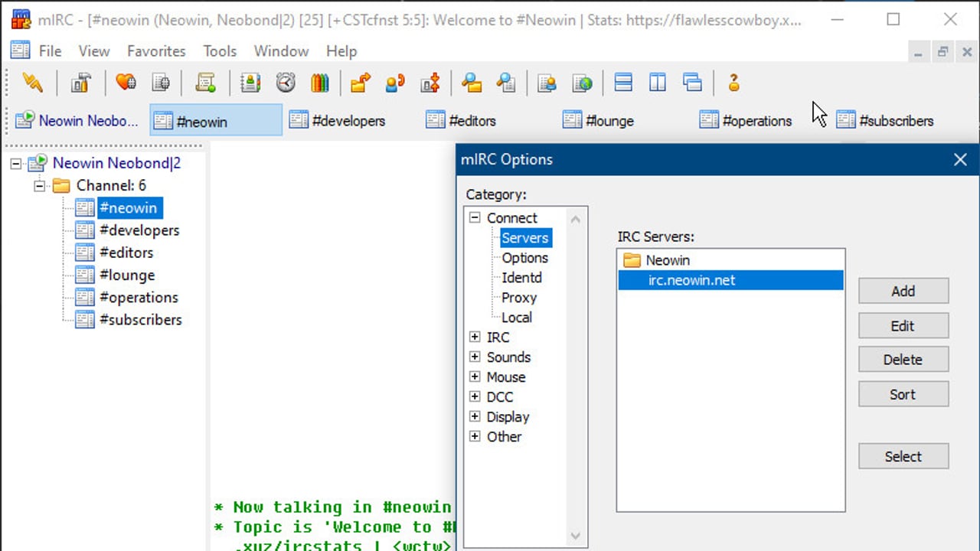Image resolution: width=980 pixels, height=551 pixels.
Task: Open the Address Book toolbar icon
Action: [250, 83]
